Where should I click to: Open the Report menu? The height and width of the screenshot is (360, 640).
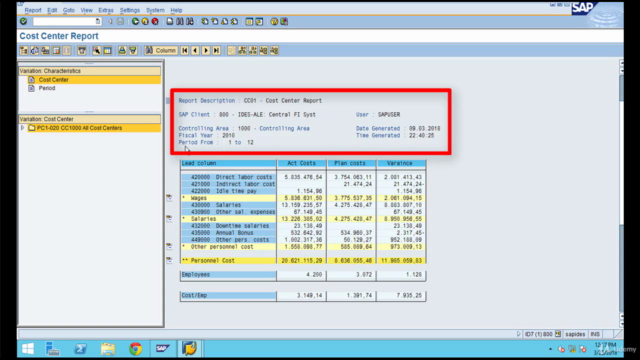click(33, 10)
